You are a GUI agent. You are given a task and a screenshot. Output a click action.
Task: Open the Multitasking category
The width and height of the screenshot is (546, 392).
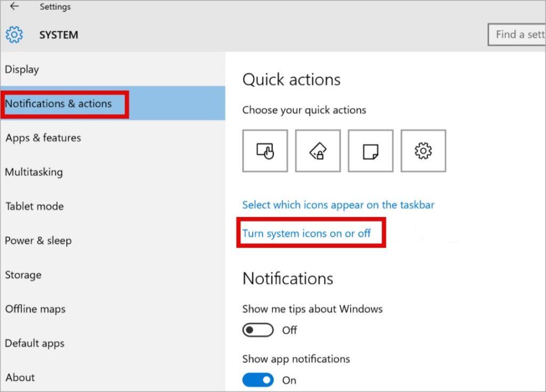pyautogui.click(x=113, y=172)
